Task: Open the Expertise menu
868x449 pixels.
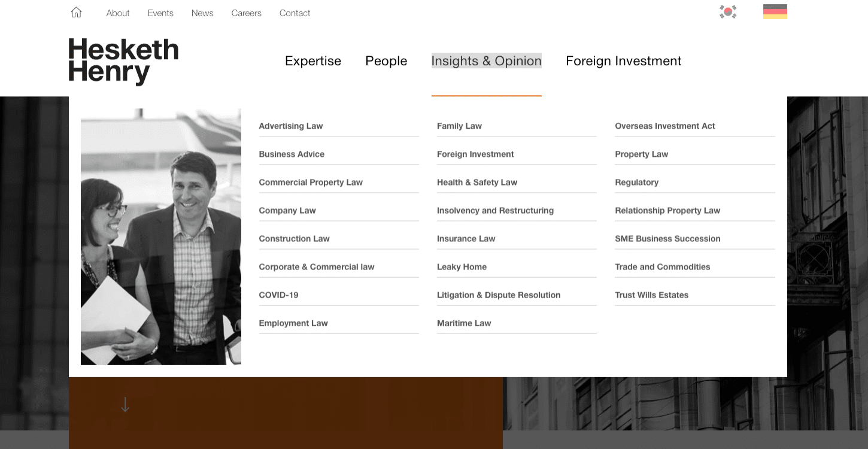Action: [x=313, y=61]
